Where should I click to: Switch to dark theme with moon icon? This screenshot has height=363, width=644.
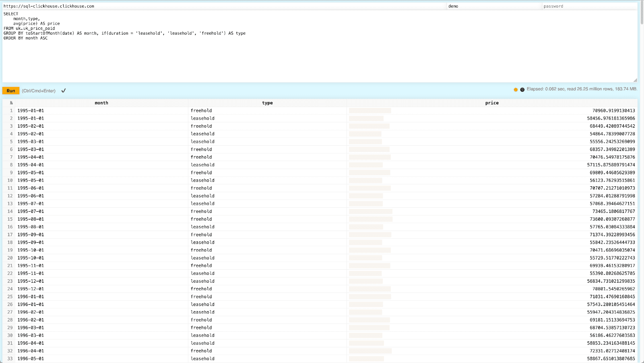click(522, 90)
